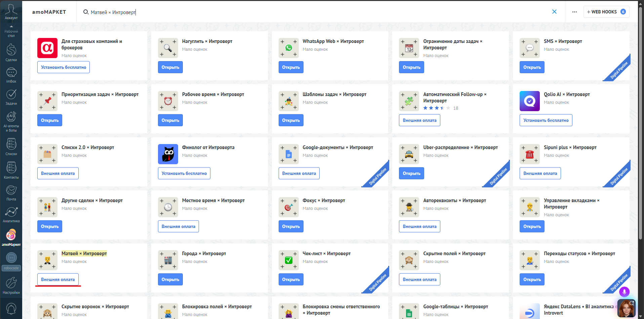This screenshot has height=319, width=644.
Task: Go to Задачи in the sidebar
Action: coord(11,97)
